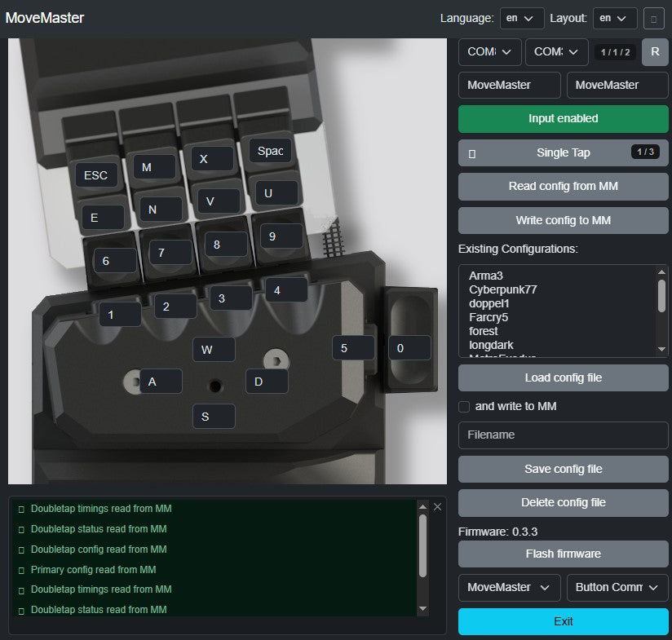Click the Primary config read from MM log entry
The image size is (672, 640).
[x=93, y=570]
